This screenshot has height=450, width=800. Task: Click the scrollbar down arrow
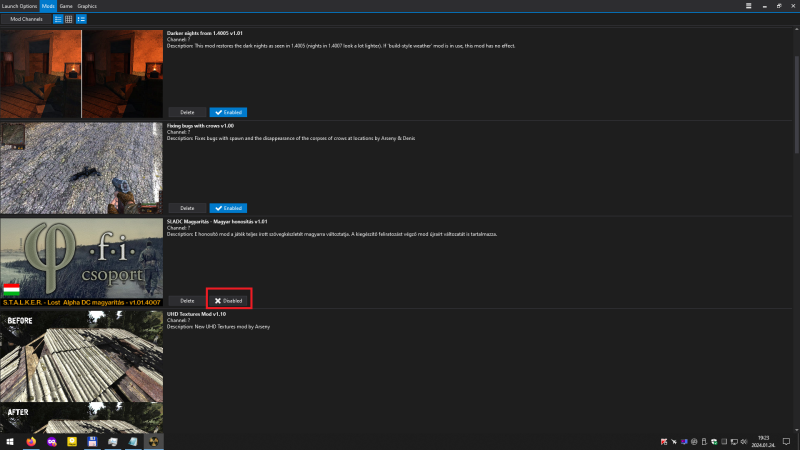[796, 431]
